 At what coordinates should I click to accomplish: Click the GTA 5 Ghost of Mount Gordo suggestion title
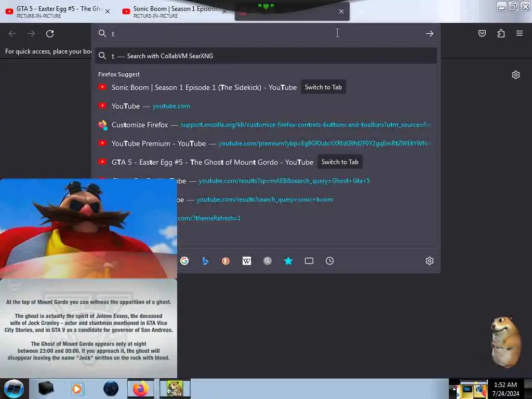pos(212,162)
